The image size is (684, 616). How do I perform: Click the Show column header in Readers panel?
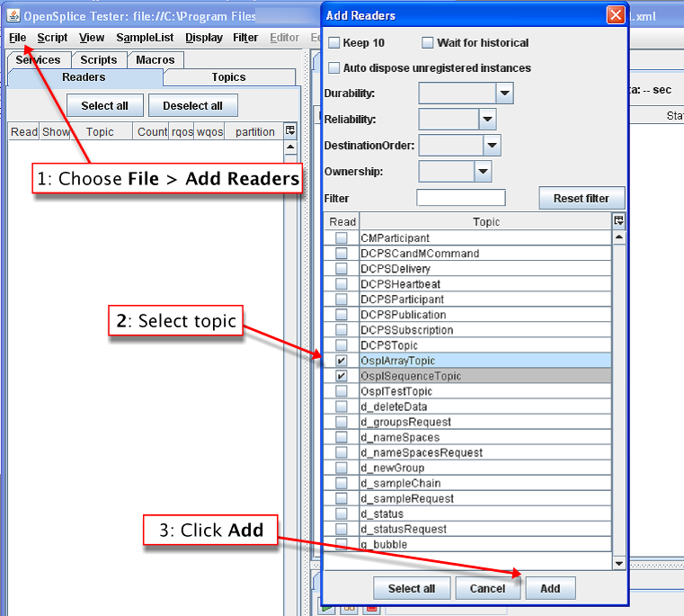56,131
